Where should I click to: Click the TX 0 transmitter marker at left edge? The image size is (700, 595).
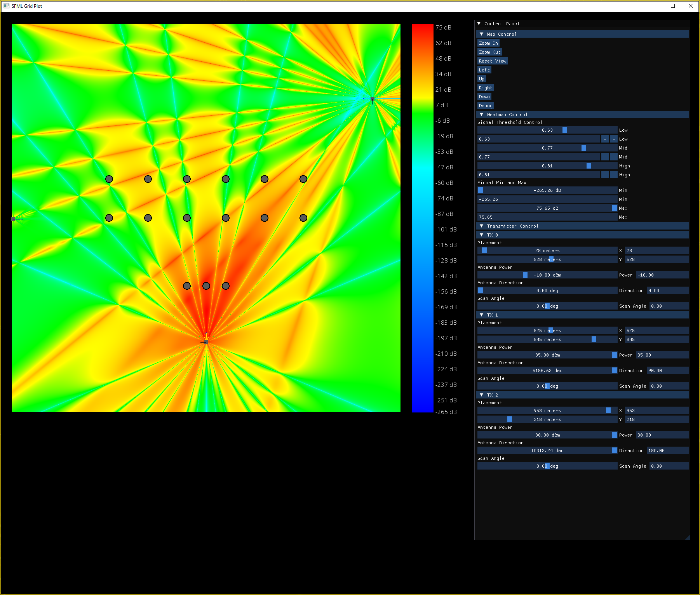[x=14, y=219]
